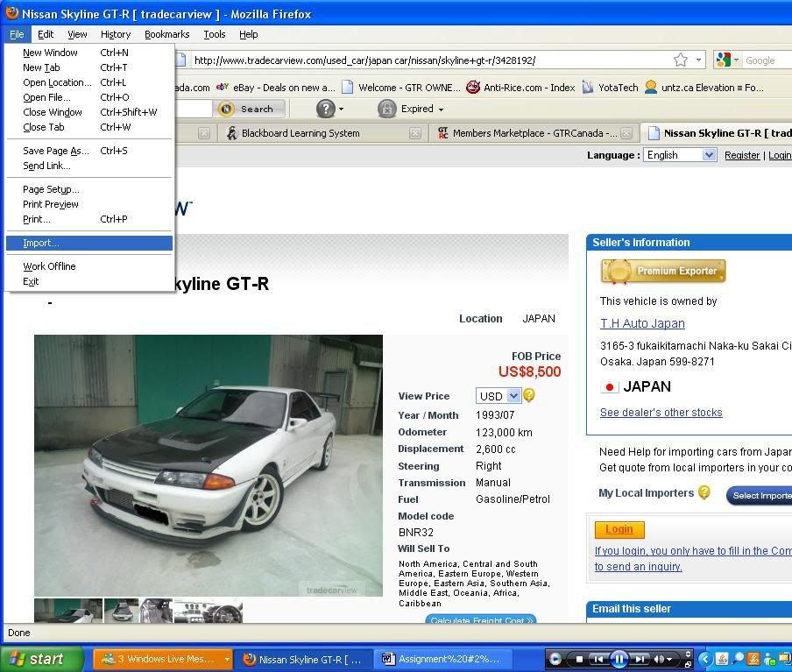
Task: Click the URL address bar field
Action: click(433, 60)
